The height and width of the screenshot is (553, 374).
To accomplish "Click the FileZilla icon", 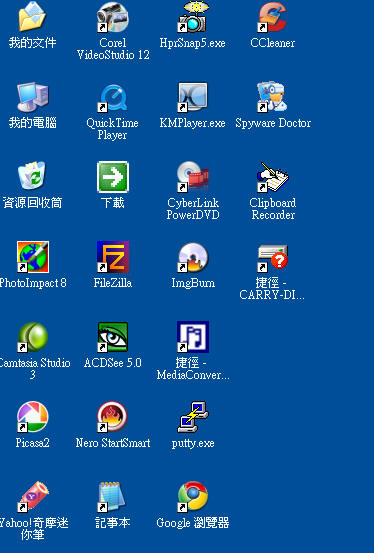I will [x=113, y=257].
